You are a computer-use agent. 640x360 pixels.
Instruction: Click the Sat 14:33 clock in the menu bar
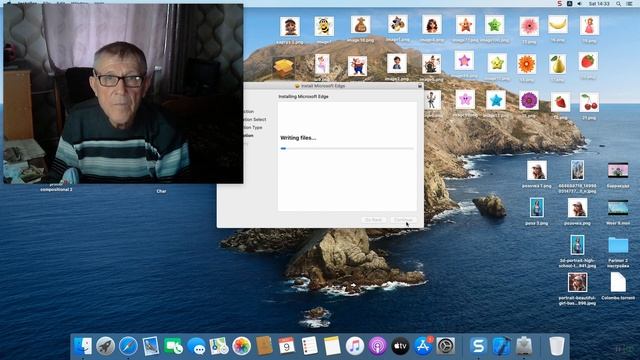pyautogui.click(x=599, y=3)
